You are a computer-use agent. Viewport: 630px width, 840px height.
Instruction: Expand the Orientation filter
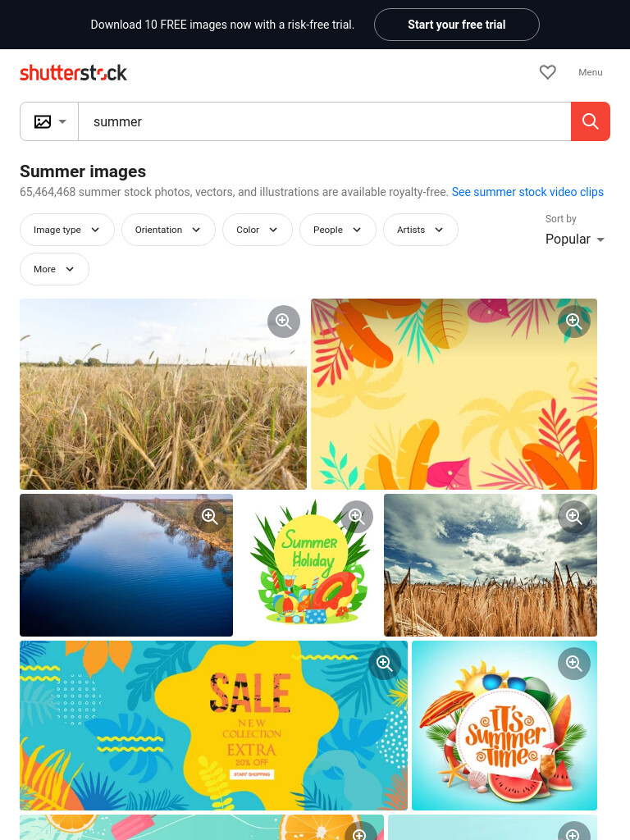coord(168,230)
